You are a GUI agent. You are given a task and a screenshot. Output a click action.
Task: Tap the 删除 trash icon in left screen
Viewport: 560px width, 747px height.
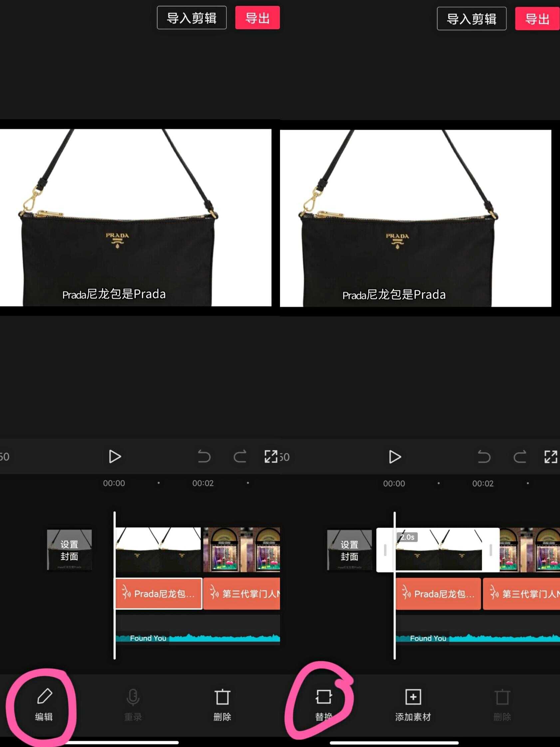coord(222,697)
